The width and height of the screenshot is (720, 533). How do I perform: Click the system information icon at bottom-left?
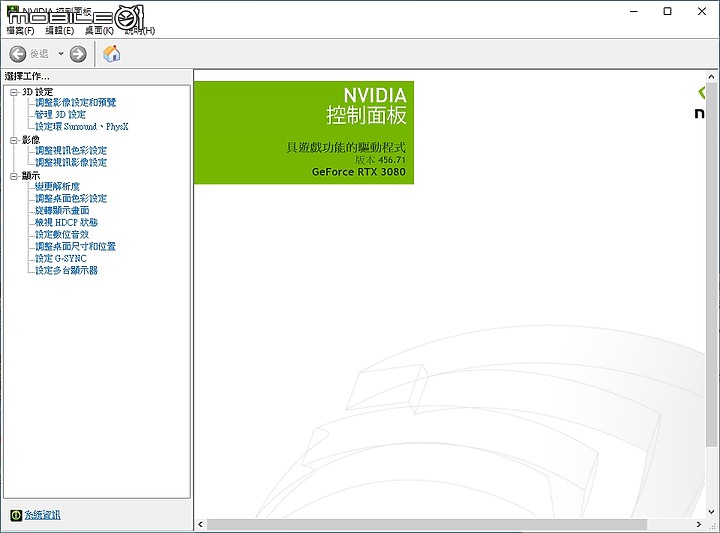pyautogui.click(x=16, y=515)
